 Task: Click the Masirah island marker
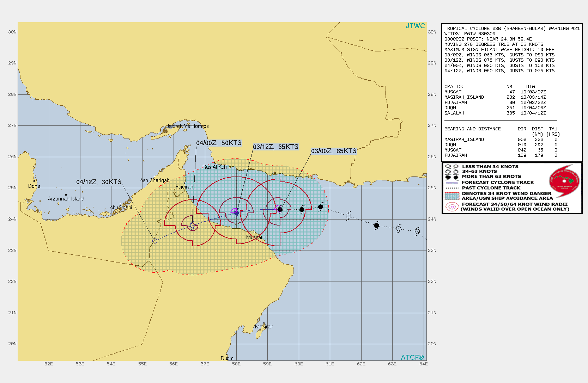264,323
